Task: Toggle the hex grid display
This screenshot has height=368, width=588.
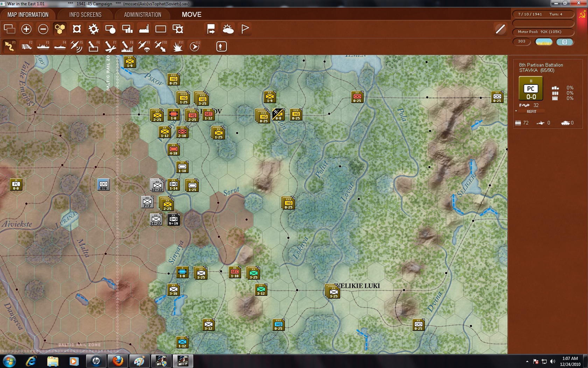Action: pyautogui.click(x=60, y=29)
